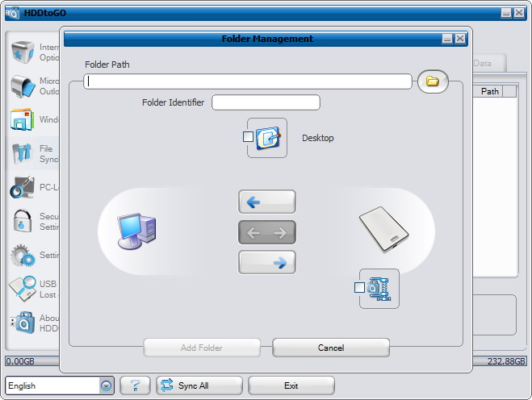Image resolution: width=532 pixels, height=400 pixels.
Task: Enable the compression checkbox
Action: pyautogui.click(x=359, y=287)
